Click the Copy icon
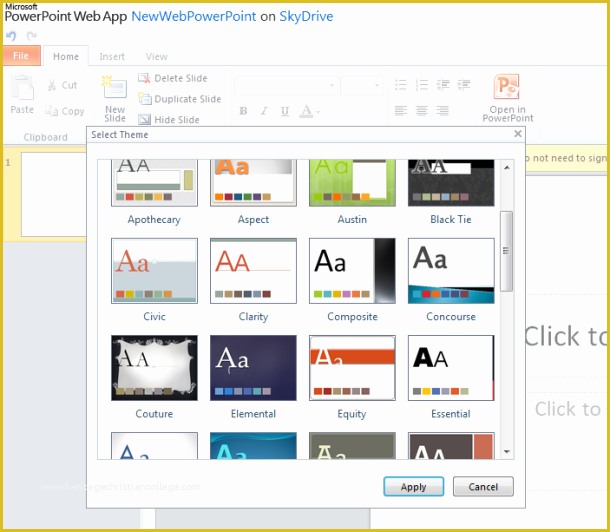This screenshot has width=610, height=532. click(51, 111)
